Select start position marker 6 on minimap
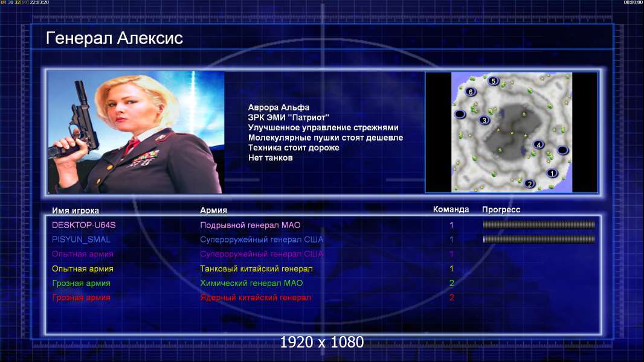644x362 pixels. click(x=471, y=92)
